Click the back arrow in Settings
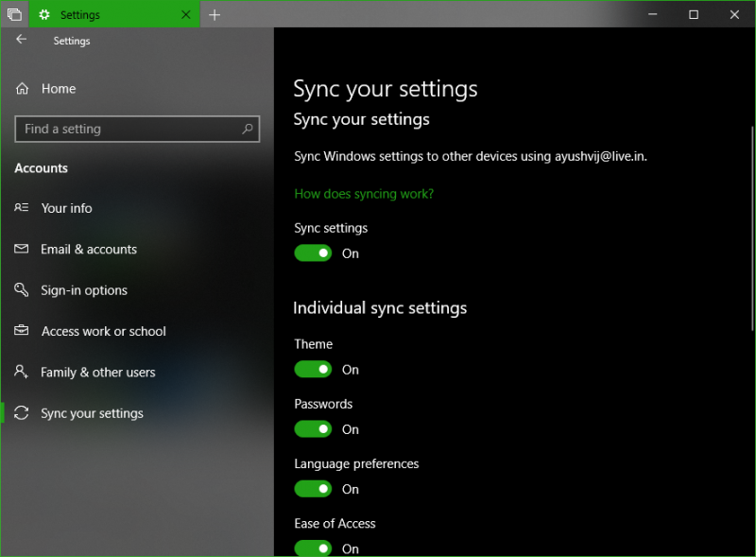 point(21,40)
